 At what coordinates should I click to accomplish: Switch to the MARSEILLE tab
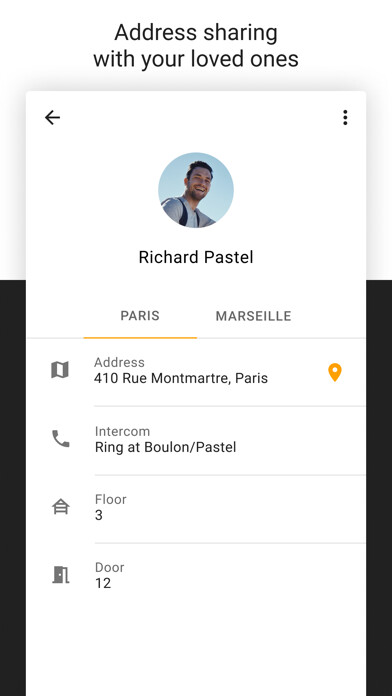point(253,316)
